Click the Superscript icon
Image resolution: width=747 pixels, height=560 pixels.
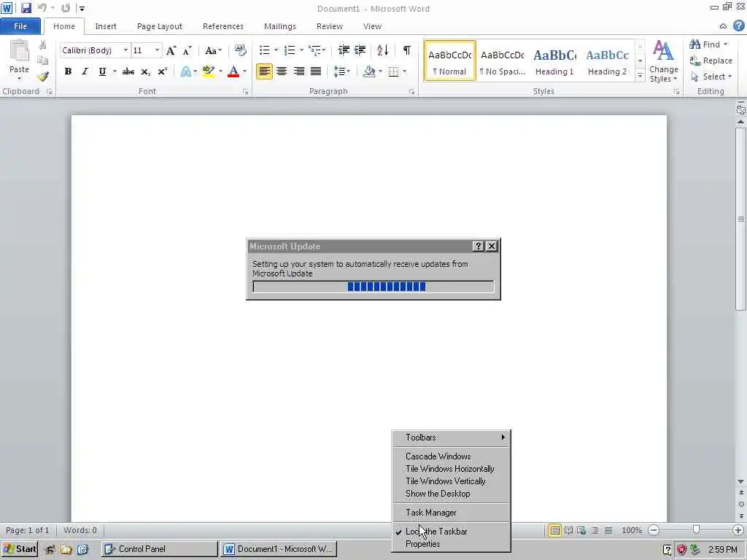(x=163, y=71)
